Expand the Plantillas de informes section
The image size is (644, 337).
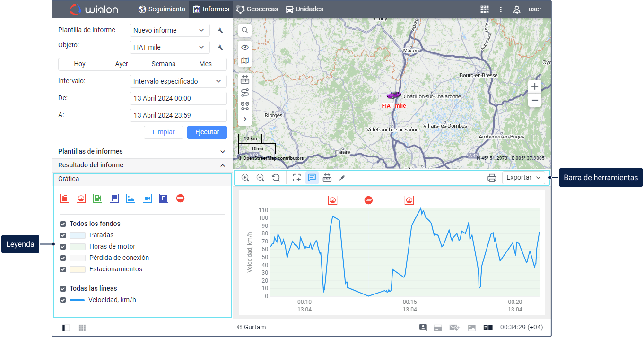(x=142, y=151)
